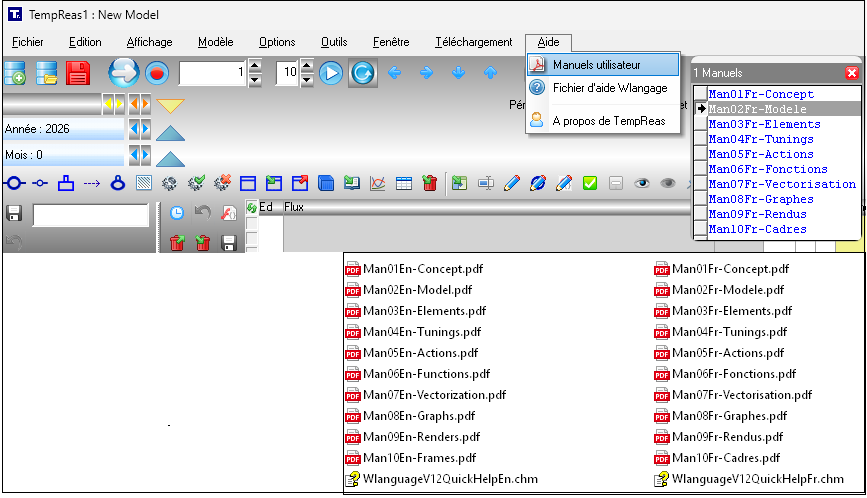Click the plain blue pencil edit icon

[512, 183]
